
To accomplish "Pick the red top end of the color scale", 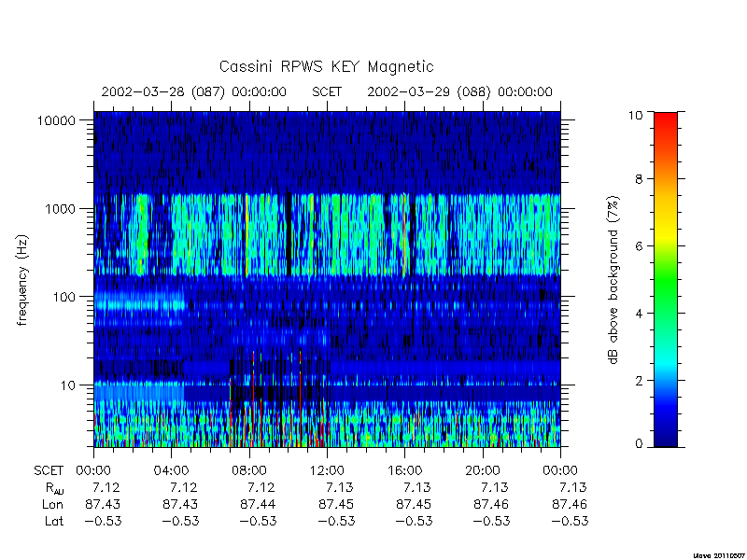I will tap(666, 119).
